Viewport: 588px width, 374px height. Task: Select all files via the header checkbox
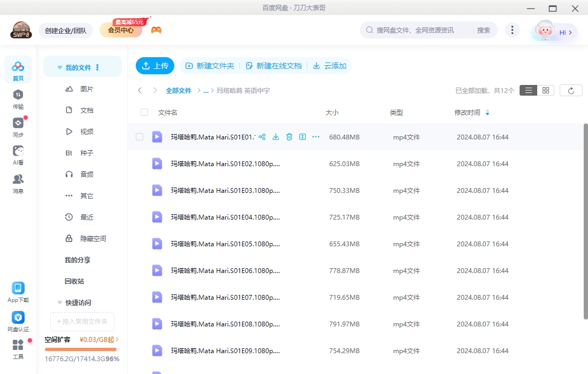(x=143, y=112)
